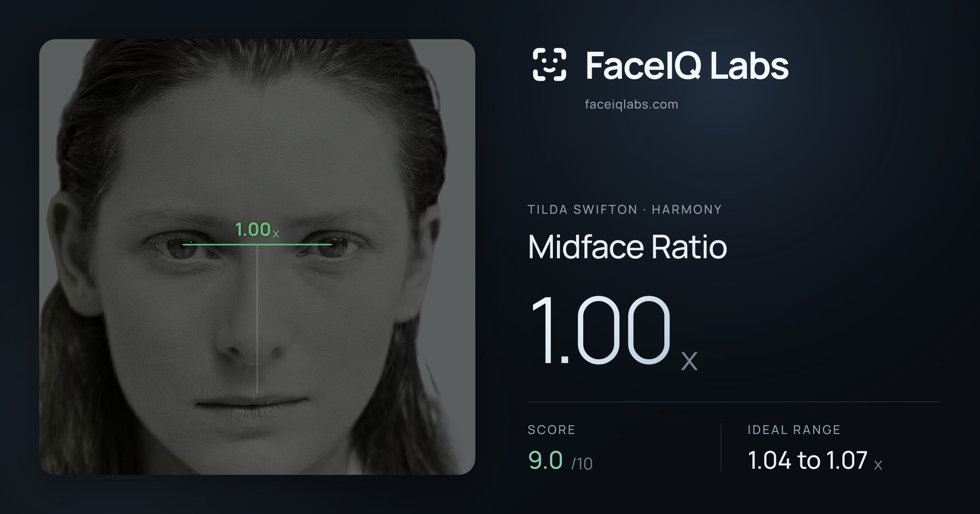The width and height of the screenshot is (980, 514).
Task: Click the green 1.00x label on the face
Action: (x=257, y=230)
